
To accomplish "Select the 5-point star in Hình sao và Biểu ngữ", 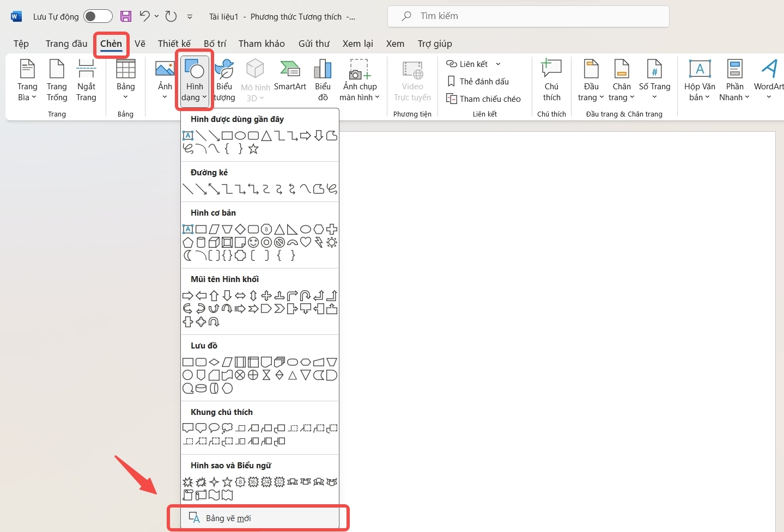I will (x=227, y=482).
